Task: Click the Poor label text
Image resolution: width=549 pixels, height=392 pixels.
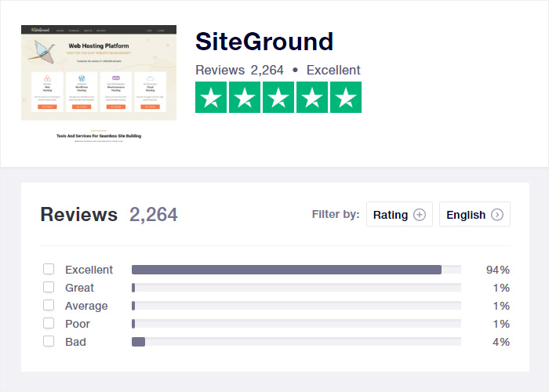Action: 78,324
